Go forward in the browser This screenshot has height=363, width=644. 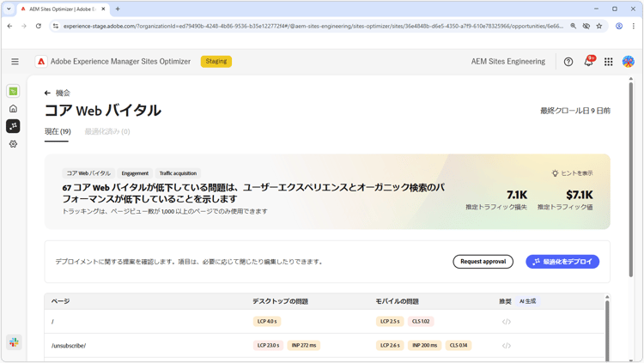tap(24, 27)
